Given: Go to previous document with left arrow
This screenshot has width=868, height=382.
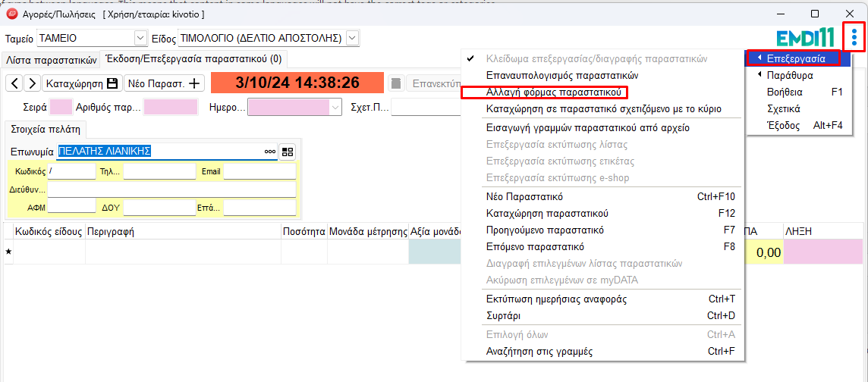Looking at the screenshot, I should [x=14, y=83].
